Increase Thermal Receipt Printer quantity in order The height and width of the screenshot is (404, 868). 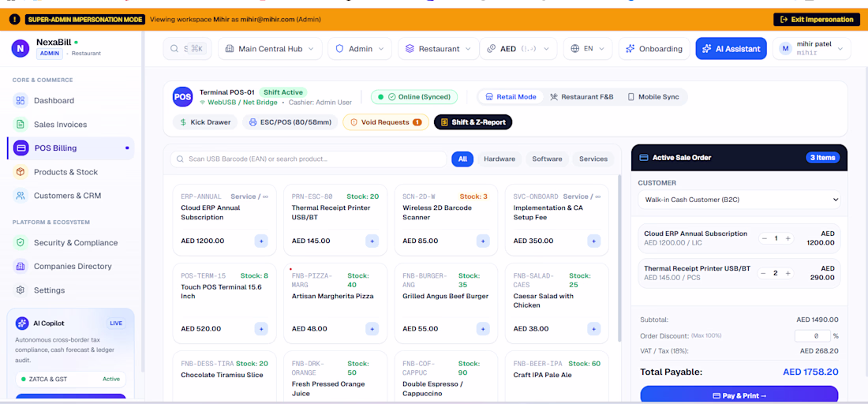788,273
